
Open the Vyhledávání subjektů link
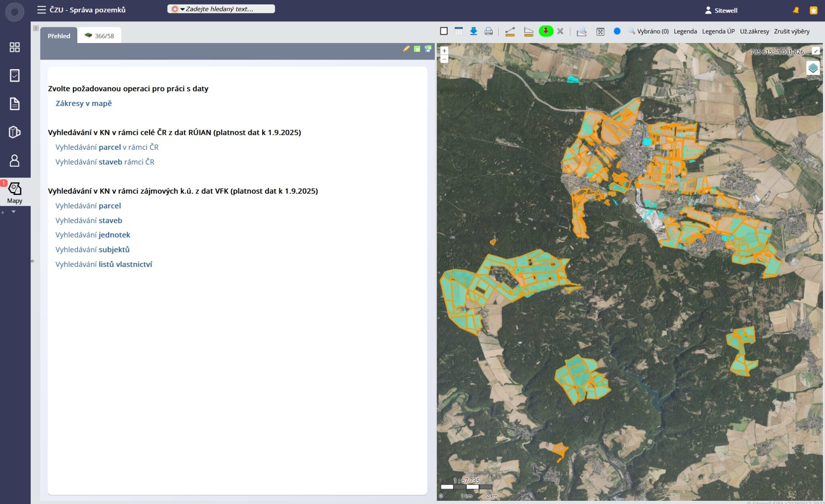click(x=92, y=250)
